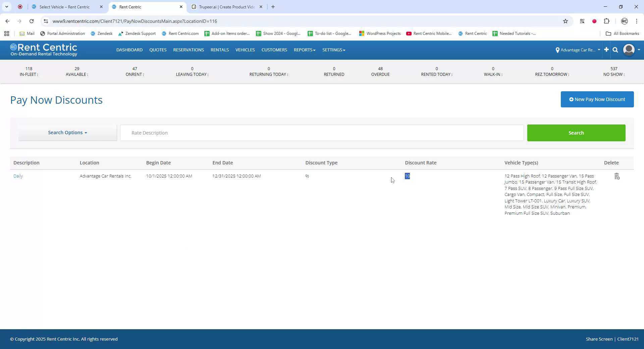The height and width of the screenshot is (349, 644).
Task: Switch to the Trupeer.ai browser tab
Action: (x=223, y=7)
